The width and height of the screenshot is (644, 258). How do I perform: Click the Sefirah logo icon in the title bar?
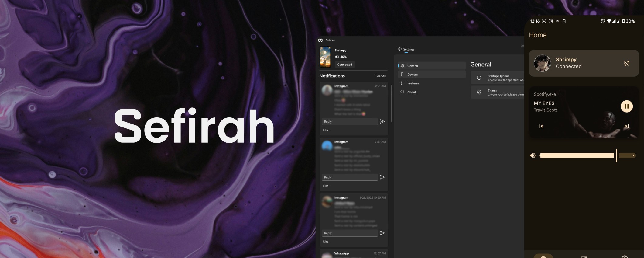(x=320, y=40)
